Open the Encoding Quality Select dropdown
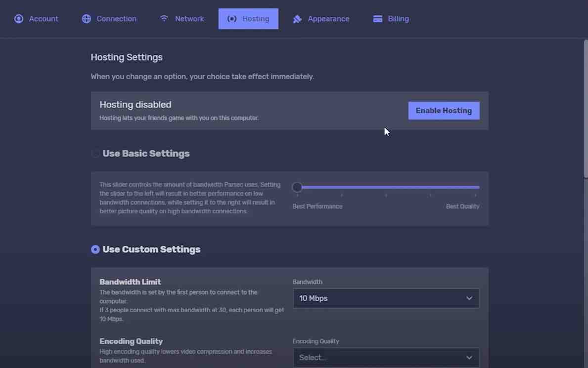The width and height of the screenshot is (588, 368). click(x=386, y=358)
